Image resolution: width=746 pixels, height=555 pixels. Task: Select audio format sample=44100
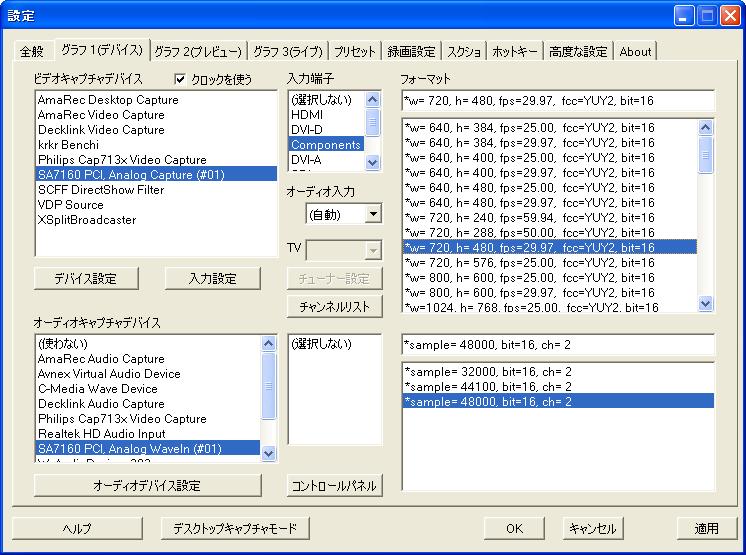(558, 387)
